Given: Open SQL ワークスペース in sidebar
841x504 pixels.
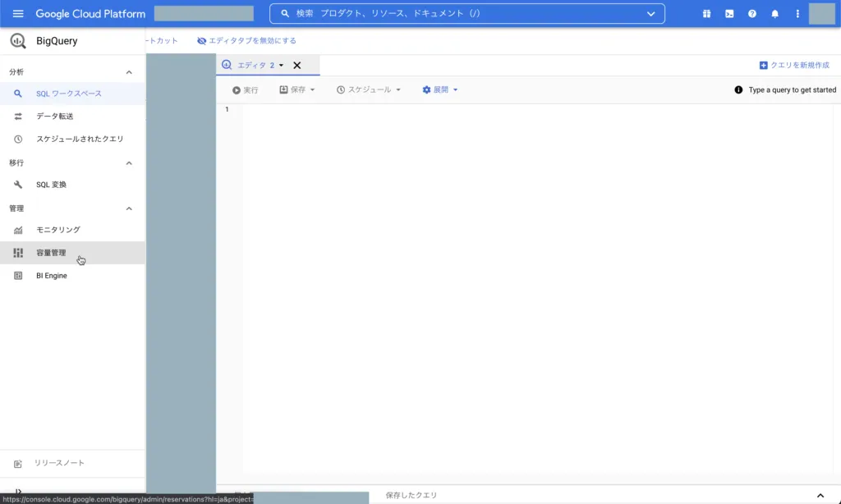Looking at the screenshot, I should [x=72, y=94].
